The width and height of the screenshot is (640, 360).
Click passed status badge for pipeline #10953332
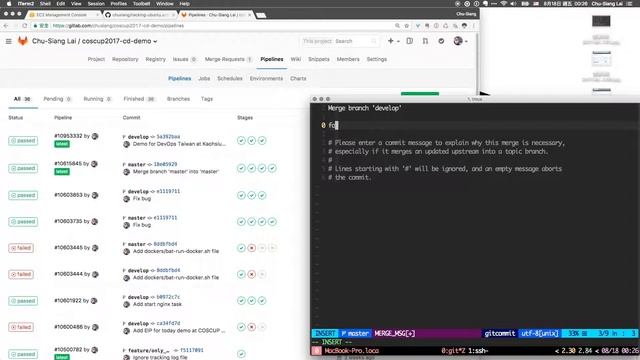point(23,140)
